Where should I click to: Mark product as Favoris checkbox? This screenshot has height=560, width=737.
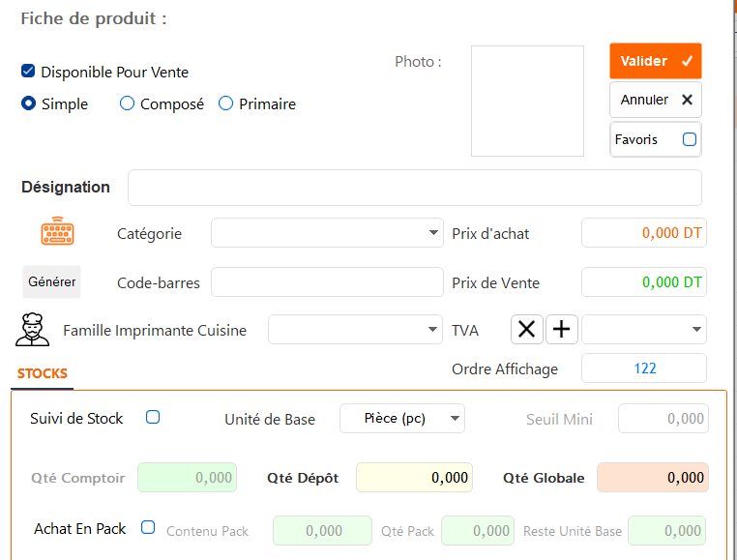click(x=690, y=139)
